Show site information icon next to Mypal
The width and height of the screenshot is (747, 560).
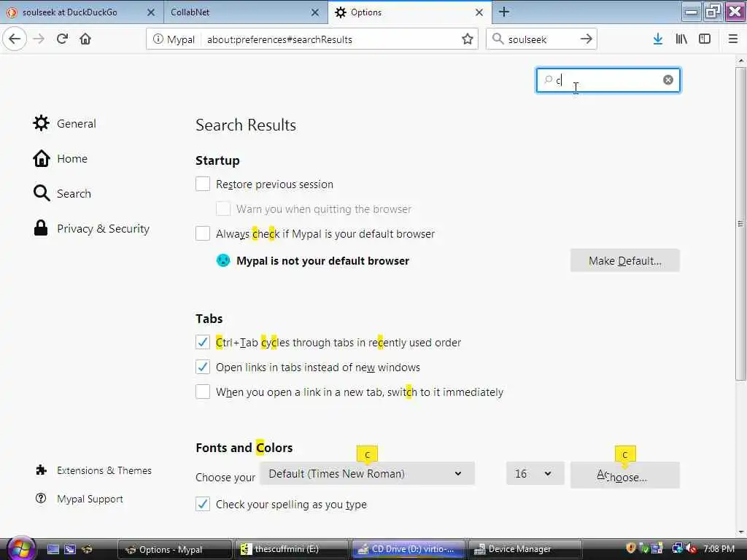(x=158, y=39)
